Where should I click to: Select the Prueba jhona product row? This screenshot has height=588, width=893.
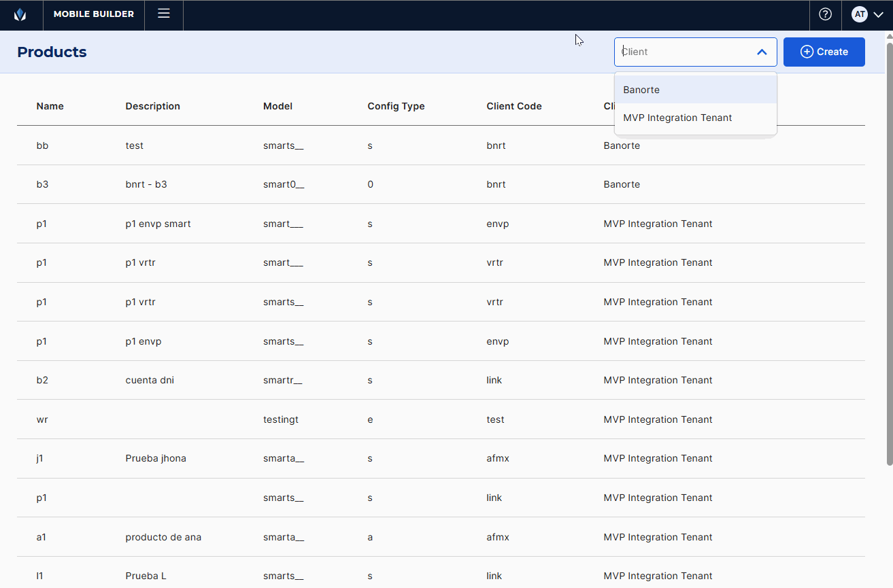tap(156, 458)
